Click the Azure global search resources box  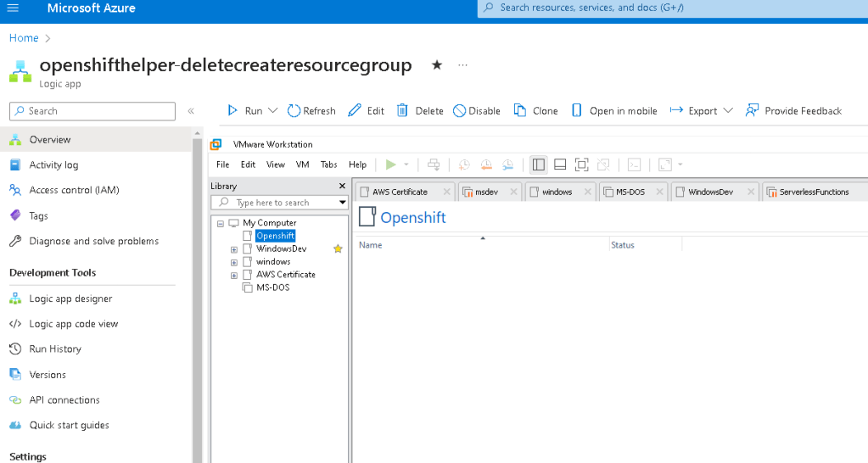point(673,8)
